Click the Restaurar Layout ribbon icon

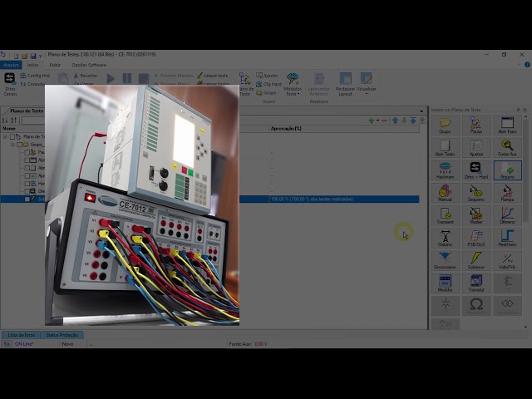(345, 84)
